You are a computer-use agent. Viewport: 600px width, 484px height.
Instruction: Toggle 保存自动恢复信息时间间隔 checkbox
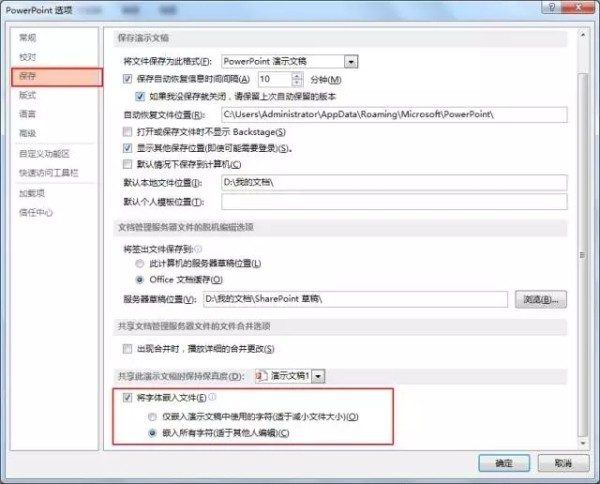127,78
